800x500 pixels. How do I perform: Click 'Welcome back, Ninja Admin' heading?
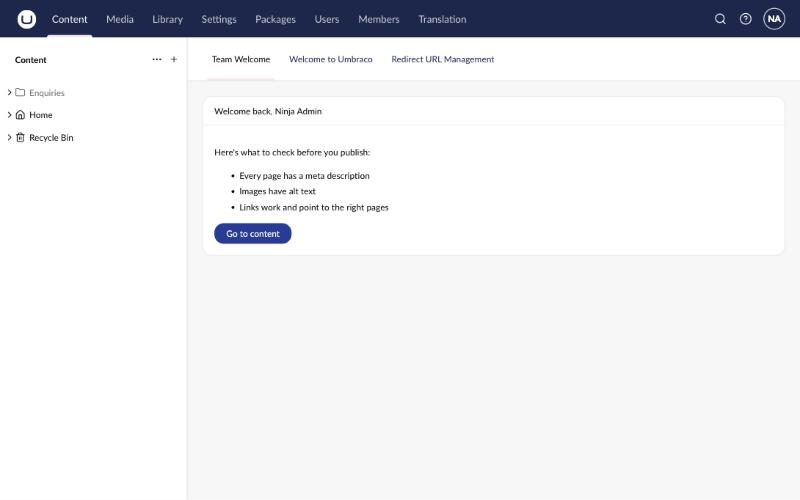point(268,111)
